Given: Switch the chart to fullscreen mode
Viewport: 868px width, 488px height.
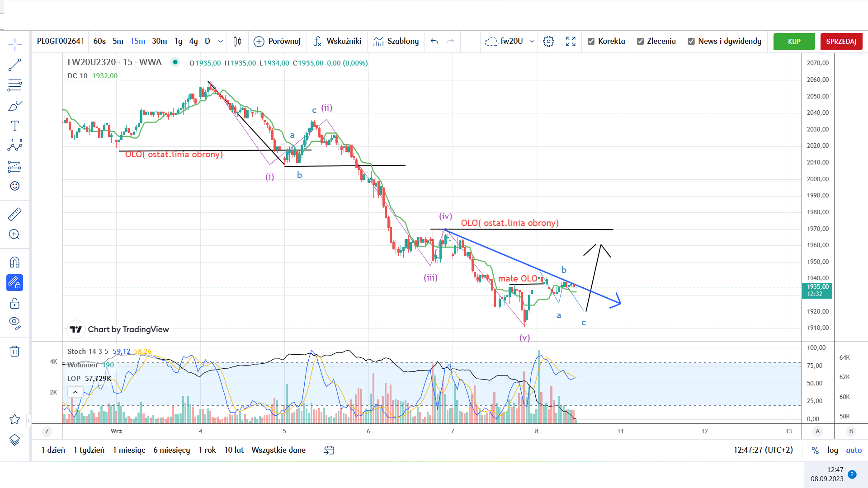Looking at the screenshot, I should [571, 42].
